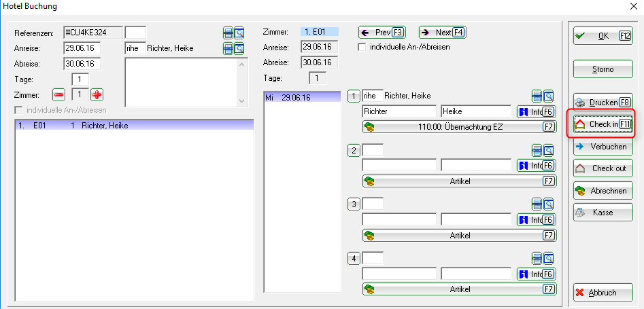Click the guest number 2 button
Screen dimensions: 644x309
click(353, 151)
